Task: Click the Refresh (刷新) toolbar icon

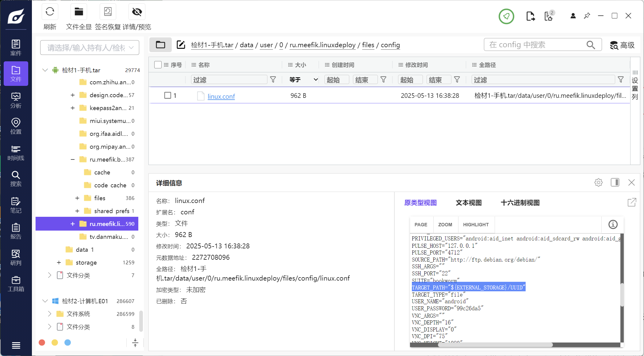Action: [50, 12]
